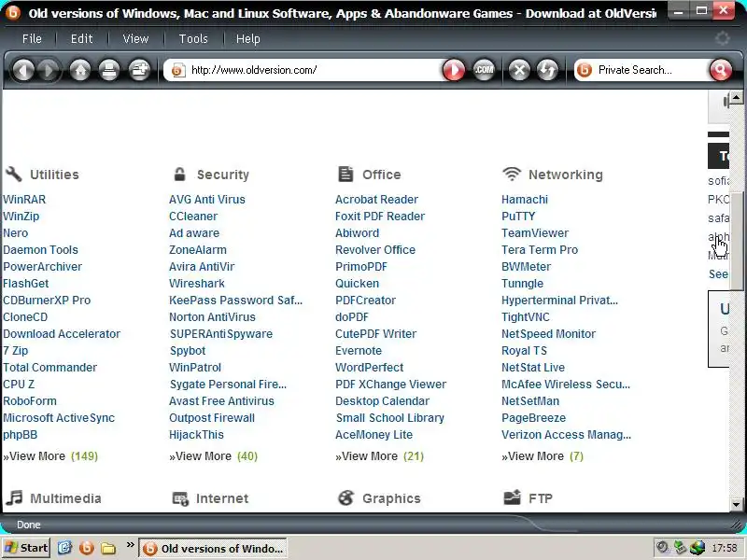Open the TightVNC link
Image resolution: width=747 pixels, height=560 pixels.
click(x=526, y=317)
